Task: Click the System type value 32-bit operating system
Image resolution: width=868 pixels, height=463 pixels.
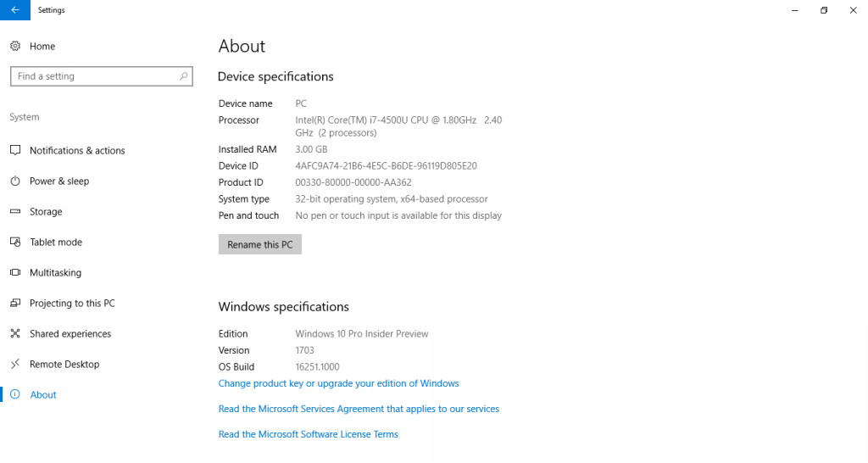Action: (x=392, y=198)
